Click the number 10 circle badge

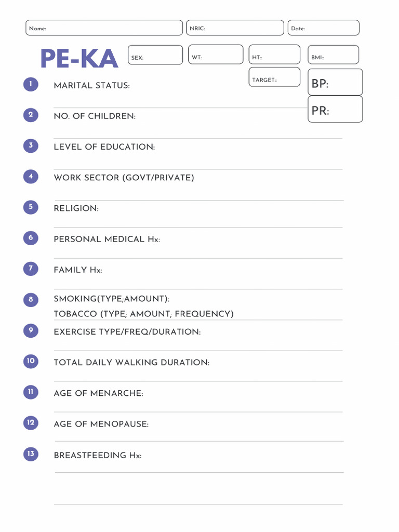[31, 361]
